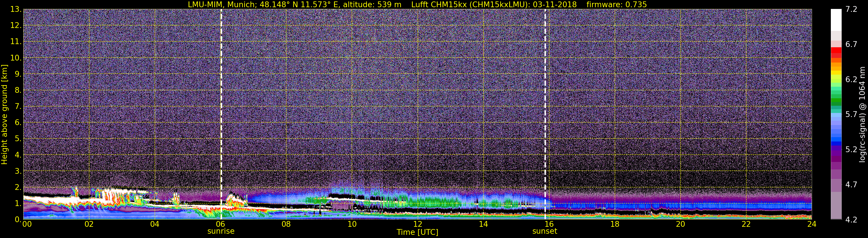Screen dimensions: 868x238
Task: Click the colorbar tick value 6.2
Action: (x=851, y=80)
